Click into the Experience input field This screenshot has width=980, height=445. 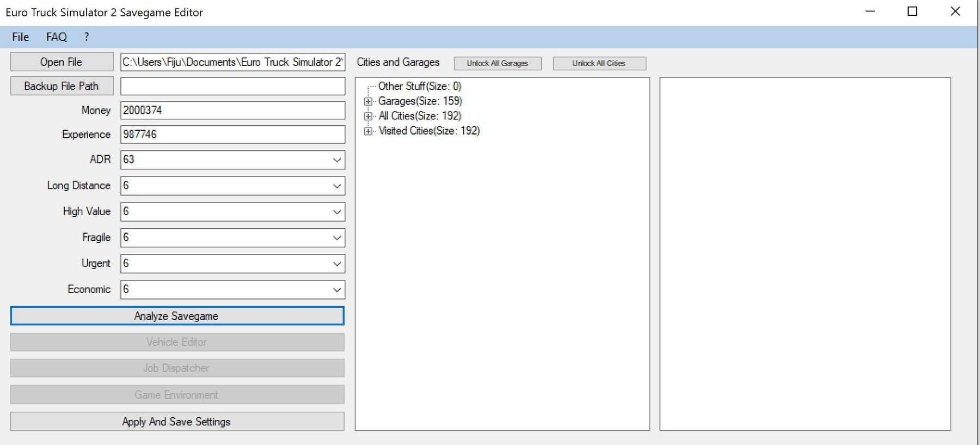pos(232,135)
